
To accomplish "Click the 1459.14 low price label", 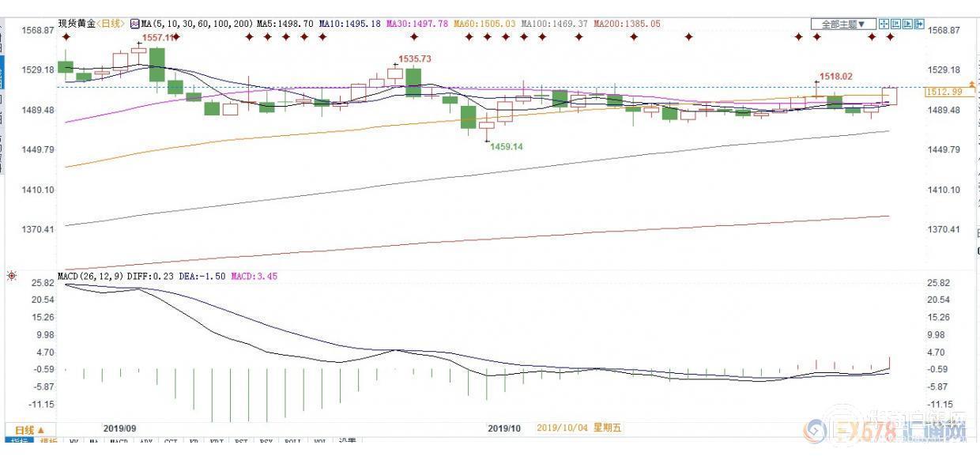I will point(506,147).
